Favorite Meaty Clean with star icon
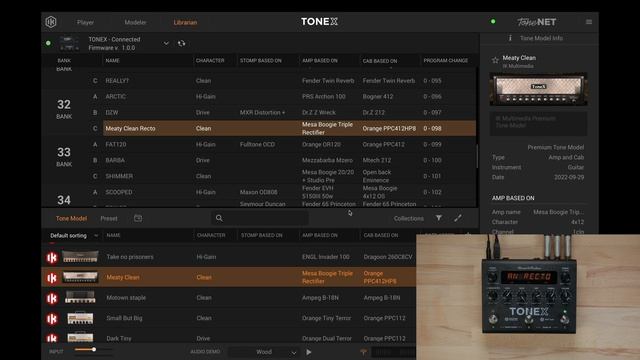640x360 pixels. coord(495,60)
